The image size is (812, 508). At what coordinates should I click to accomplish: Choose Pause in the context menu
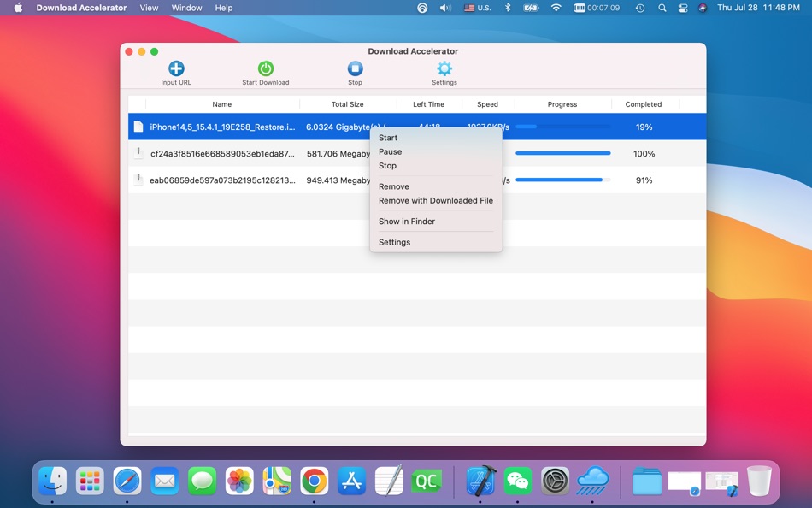[390, 152]
